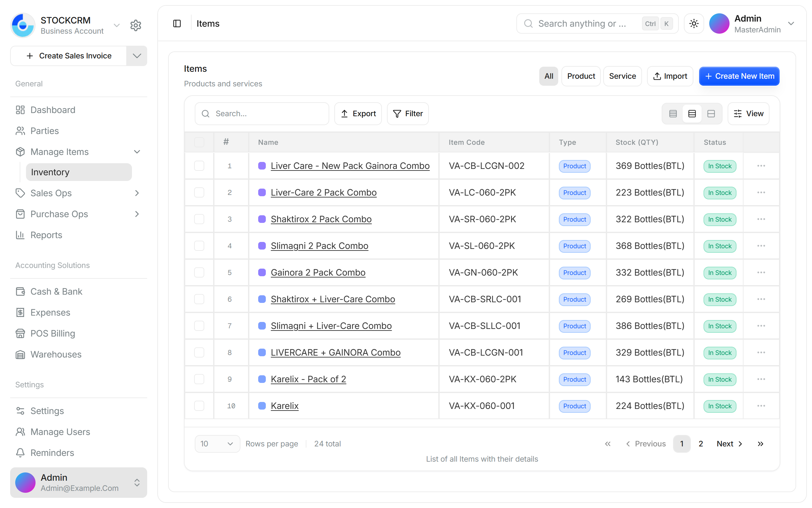This screenshot has width=812, height=508.
Task: Filter items by the Product tab
Action: point(581,76)
